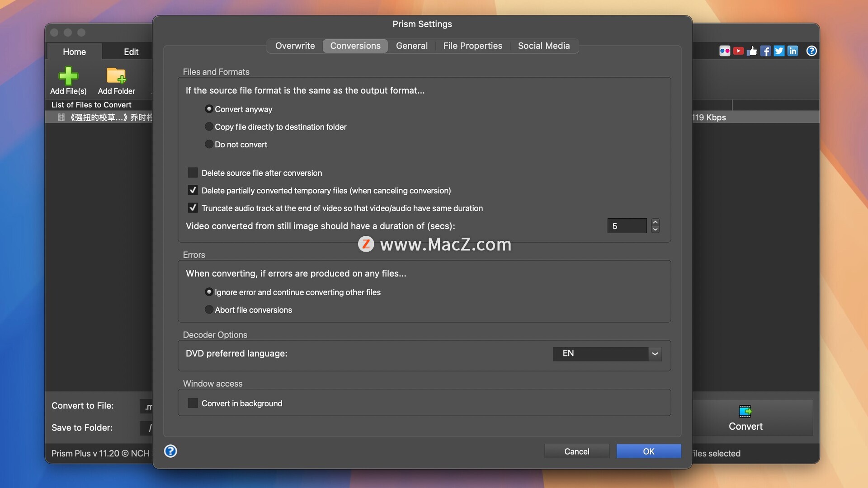Viewport: 868px width, 488px height.
Task: Open the YouTube share icon
Action: (738, 51)
